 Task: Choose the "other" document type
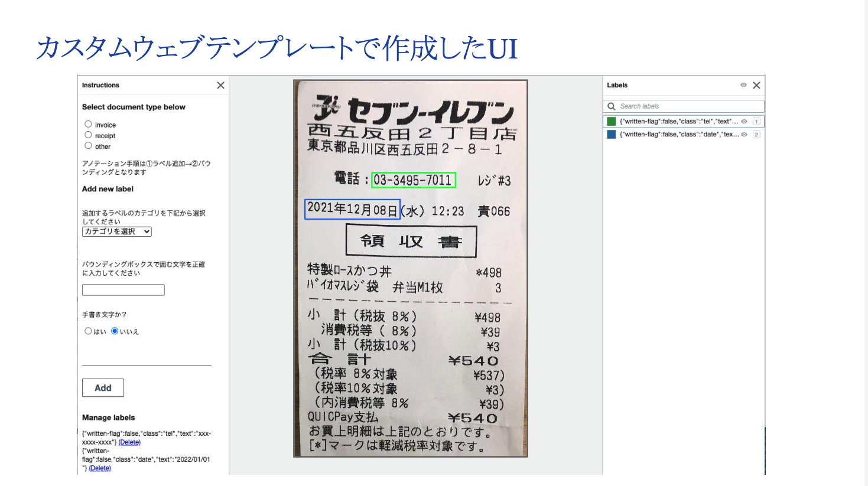(88, 145)
